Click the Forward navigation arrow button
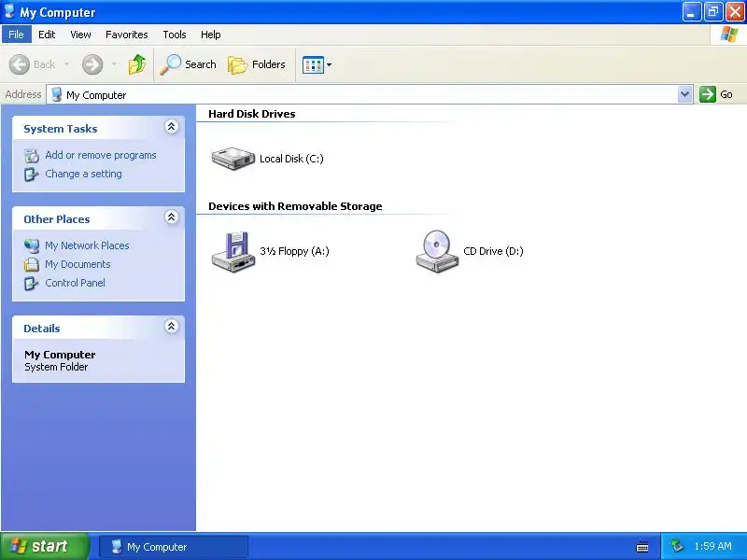Viewport: 747px width, 560px height. (x=92, y=64)
